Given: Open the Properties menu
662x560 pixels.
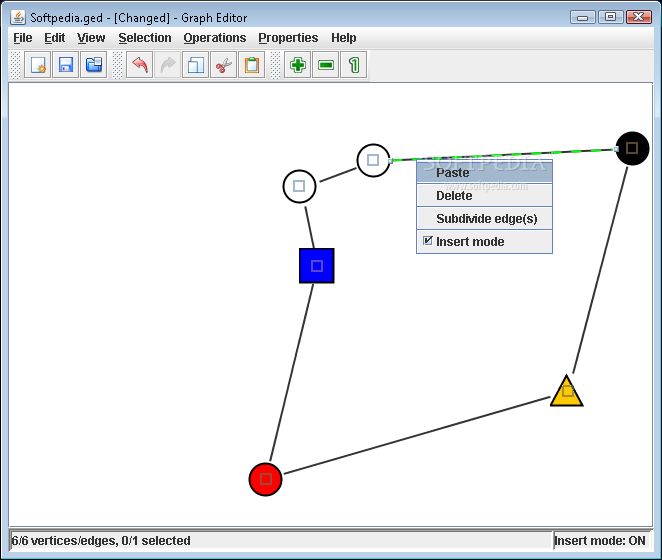Looking at the screenshot, I should coord(288,38).
